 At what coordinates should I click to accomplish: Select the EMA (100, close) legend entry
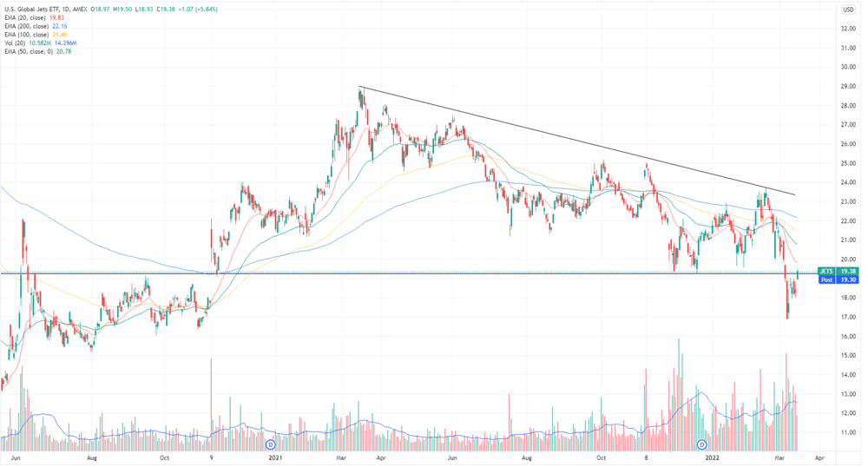pos(27,35)
